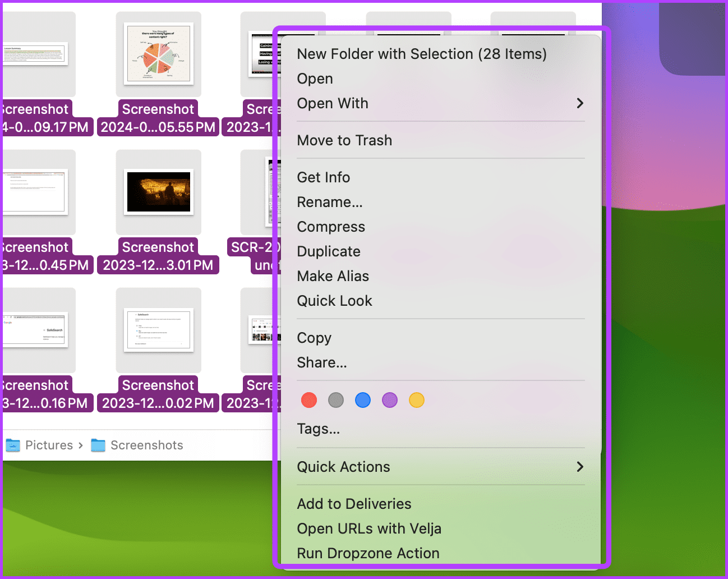Open Quick Look for the selection
This screenshot has height=579, width=728.
click(335, 301)
